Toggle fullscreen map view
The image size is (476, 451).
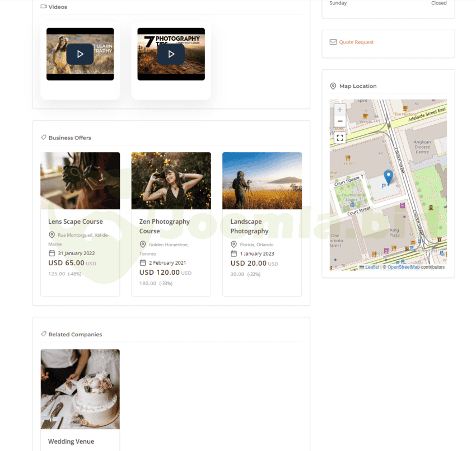click(x=339, y=137)
